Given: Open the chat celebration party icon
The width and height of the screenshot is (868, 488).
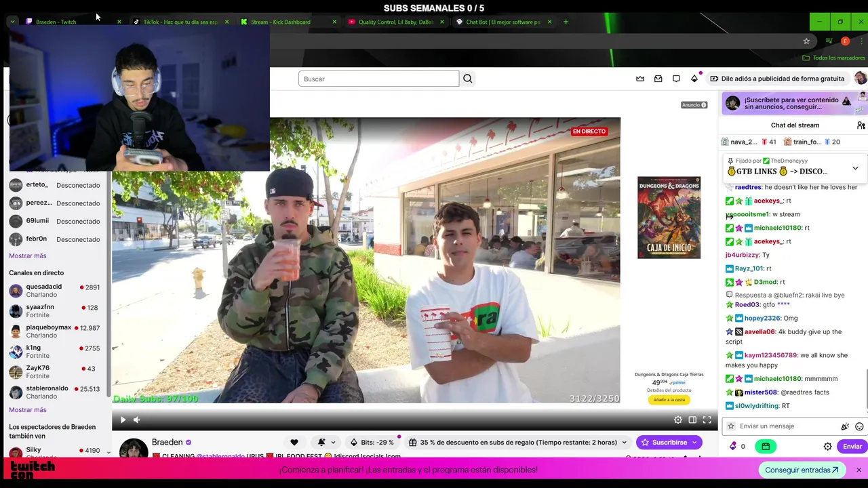Looking at the screenshot, I should coord(845,426).
